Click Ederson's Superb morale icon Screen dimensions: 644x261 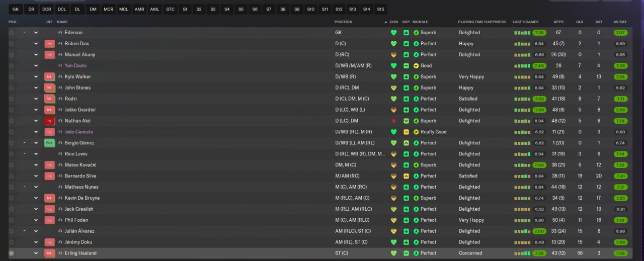(x=416, y=33)
